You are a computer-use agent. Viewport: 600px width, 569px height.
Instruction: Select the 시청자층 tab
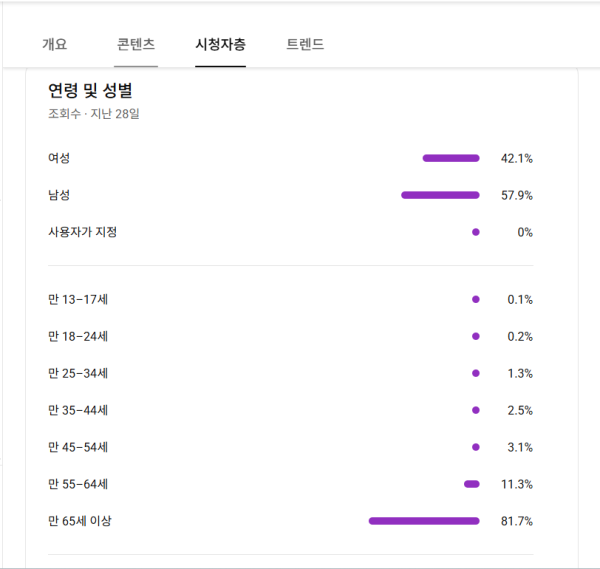coord(221,44)
